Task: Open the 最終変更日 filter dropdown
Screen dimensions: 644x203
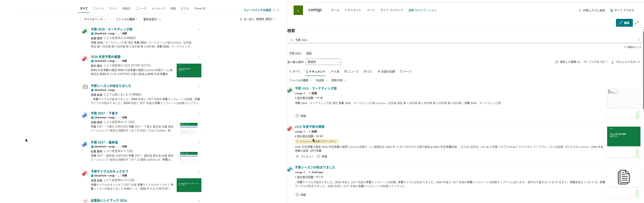Action: pyautogui.click(x=152, y=19)
